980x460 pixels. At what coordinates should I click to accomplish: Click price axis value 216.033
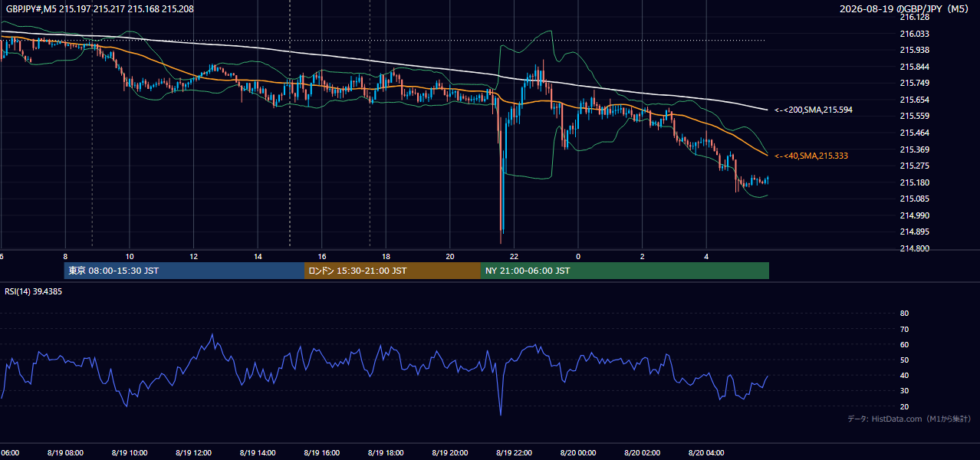pyautogui.click(x=914, y=34)
